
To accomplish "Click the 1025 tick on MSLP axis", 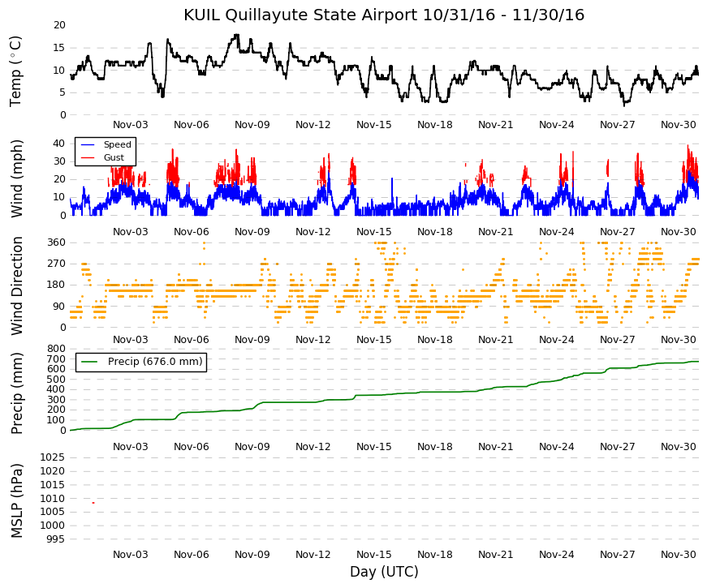I will tap(54, 457).
